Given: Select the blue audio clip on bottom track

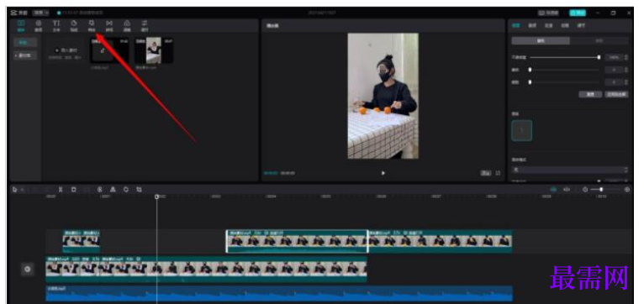Looking at the screenshot, I should pyautogui.click(x=279, y=294).
